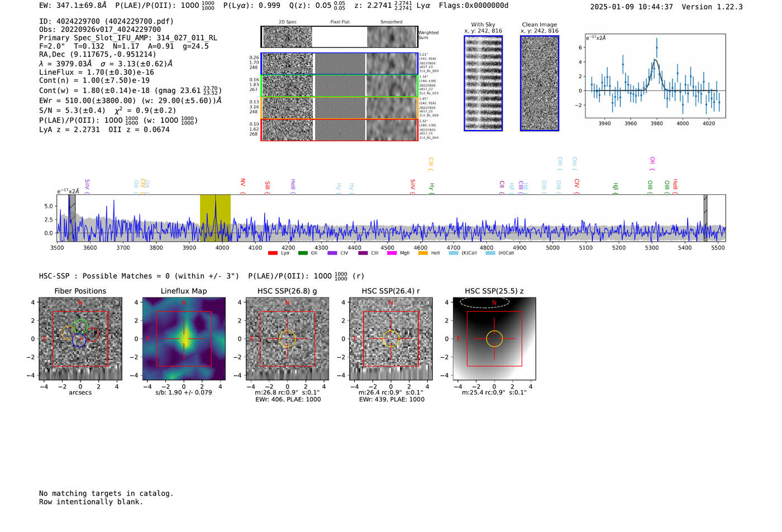Click the Cont(n) = 1.00(±7.50)e-19 text

pyautogui.click(x=94, y=80)
